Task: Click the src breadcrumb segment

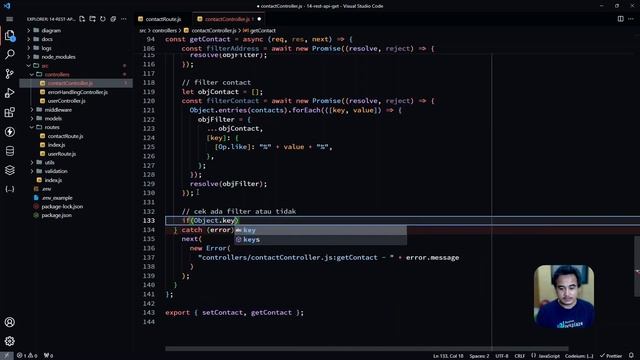Action: tap(142, 31)
